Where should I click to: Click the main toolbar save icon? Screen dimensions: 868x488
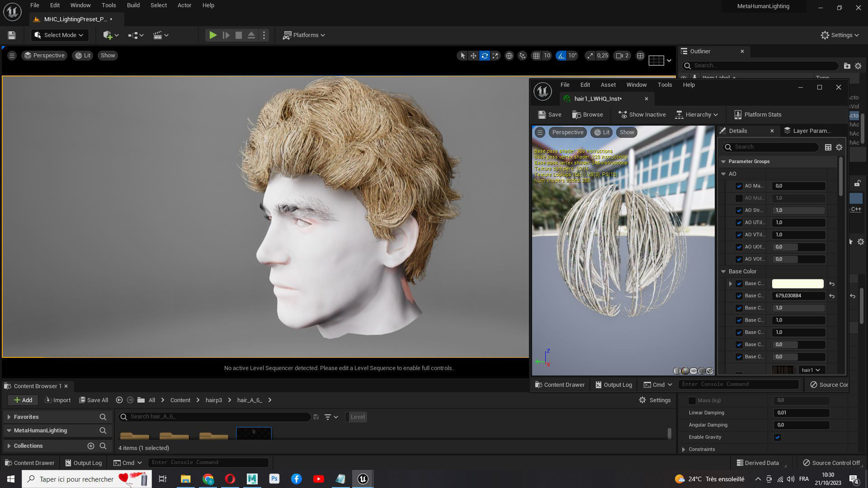pyautogui.click(x=12, y=35)
